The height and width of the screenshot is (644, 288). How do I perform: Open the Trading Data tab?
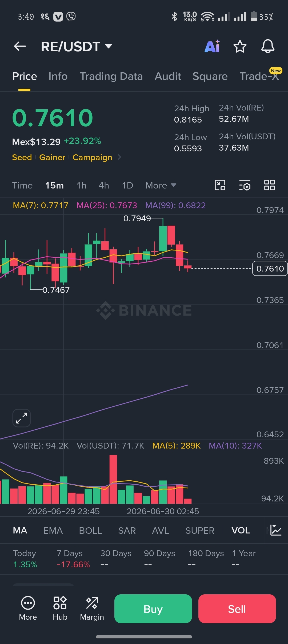click(111, 76)
